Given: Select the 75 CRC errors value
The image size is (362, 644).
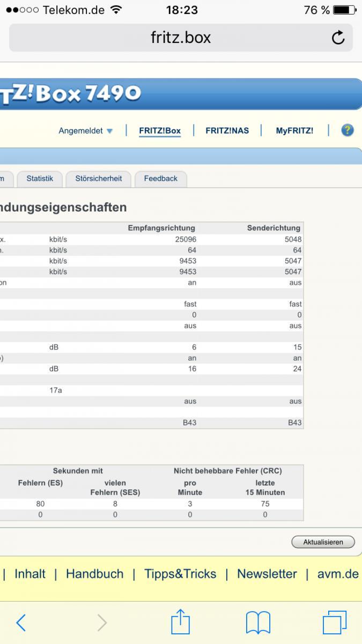Looking at the screenshot, I should (265, 504).
